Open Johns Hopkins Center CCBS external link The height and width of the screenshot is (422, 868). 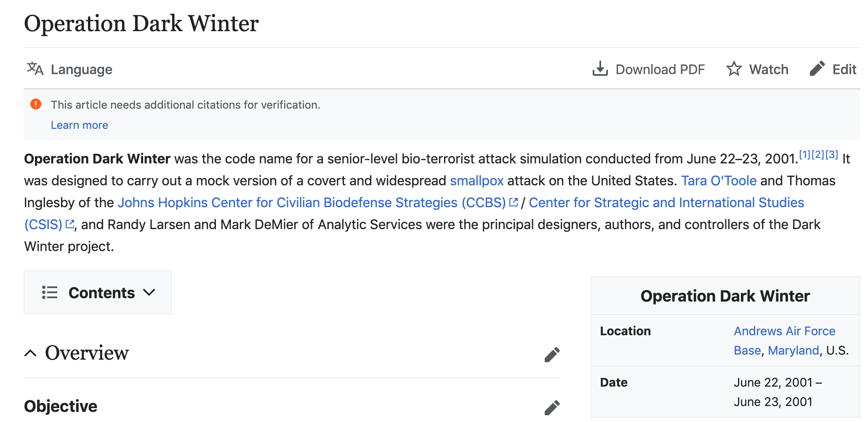[x=312, y=203]
